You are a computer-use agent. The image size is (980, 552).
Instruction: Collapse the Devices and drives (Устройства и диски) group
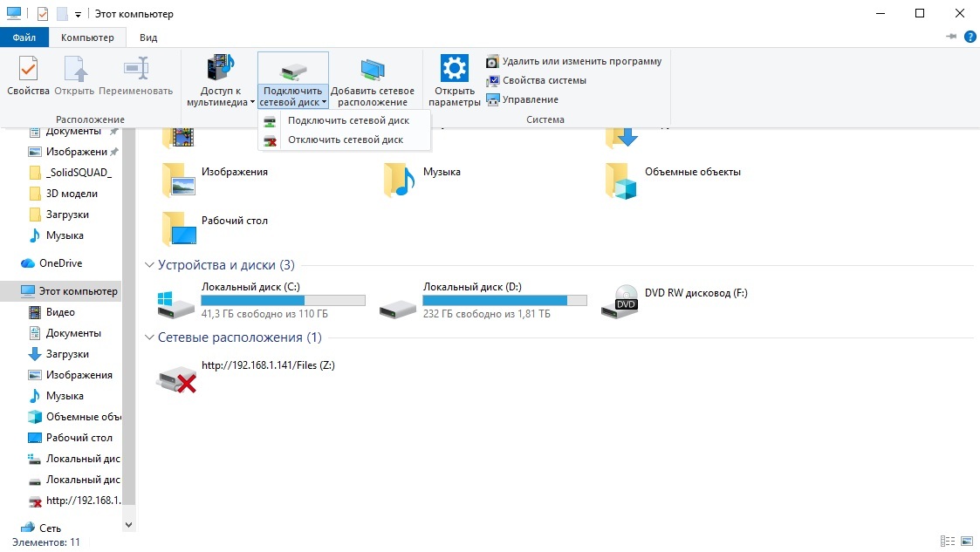(147, 265)
